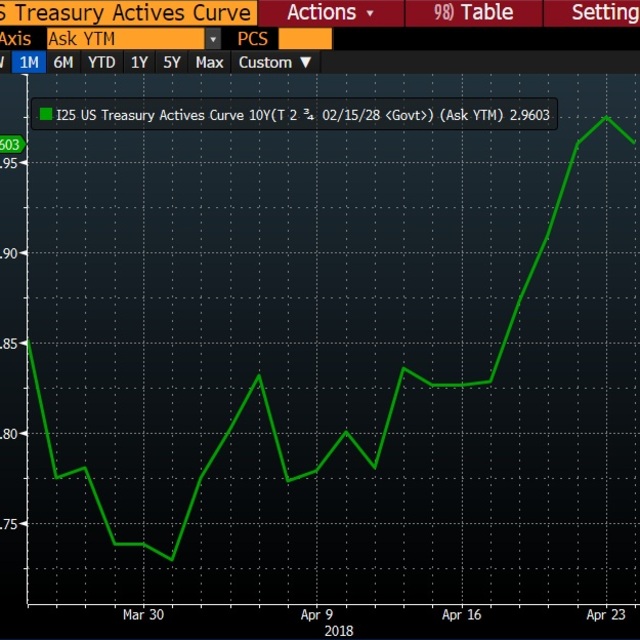Select the 6M time range
Viewport: 640px width, 640px height.
(x=63, y=62)
